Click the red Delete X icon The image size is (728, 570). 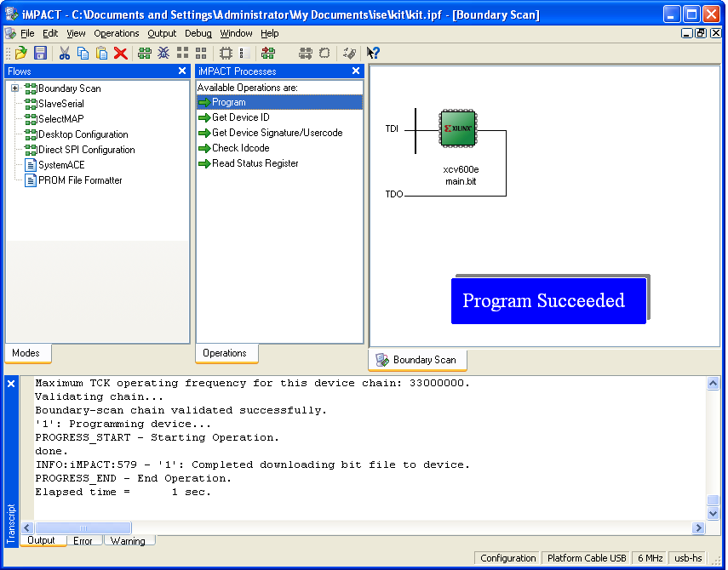coord(121,53)
